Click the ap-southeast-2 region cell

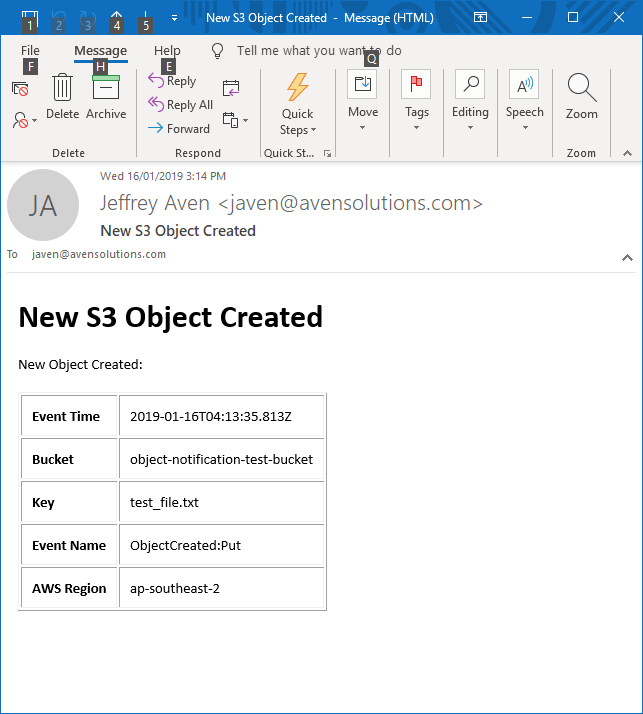[222, 588]
